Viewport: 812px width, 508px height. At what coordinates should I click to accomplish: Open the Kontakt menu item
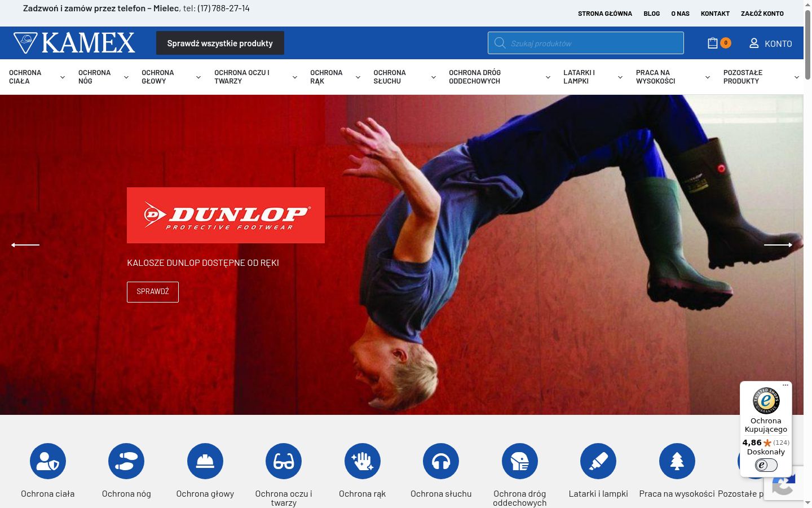(x=715, y=14)
